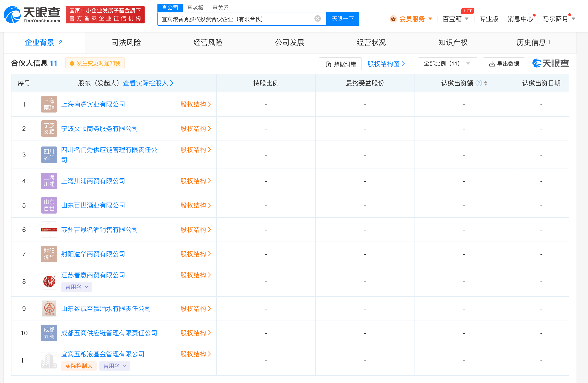588x383 pixels.
Task: Expand 曾用名 under 江苏春意商贸有限公司
Action: pyautogui.click(x=77, y=287)
